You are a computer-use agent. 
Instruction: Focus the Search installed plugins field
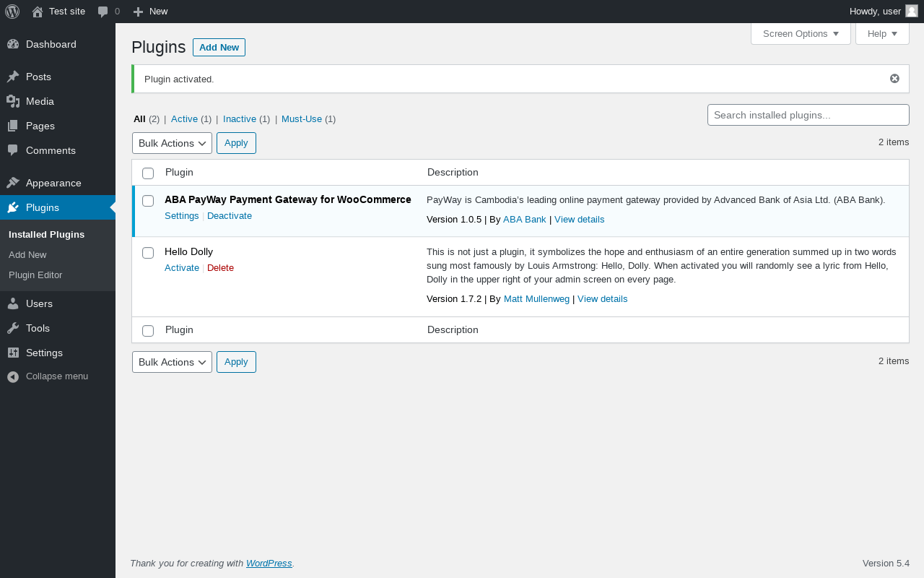[x=808, y=115]
